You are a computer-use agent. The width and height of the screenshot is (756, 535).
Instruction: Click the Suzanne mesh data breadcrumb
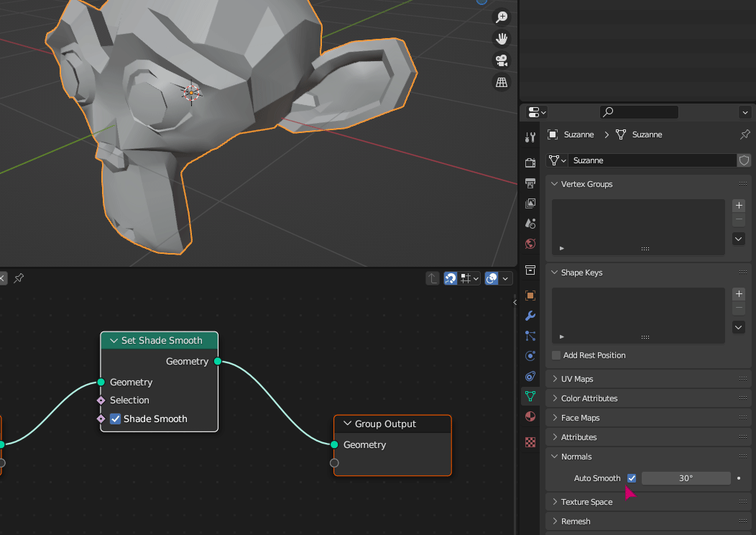coord(639,134)
